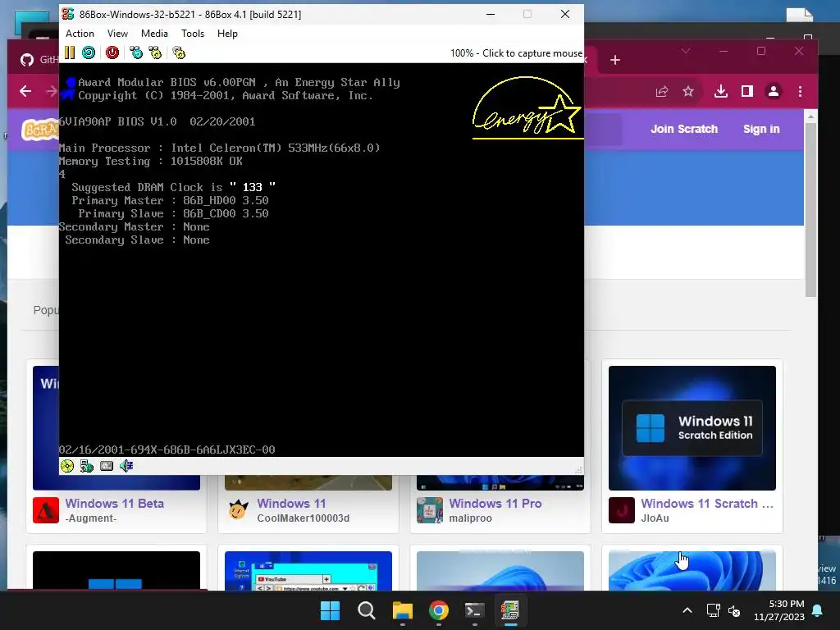Open the Tools menu in 86Box
The height and width of the screenshot is (630, 840).
point(193,33)
